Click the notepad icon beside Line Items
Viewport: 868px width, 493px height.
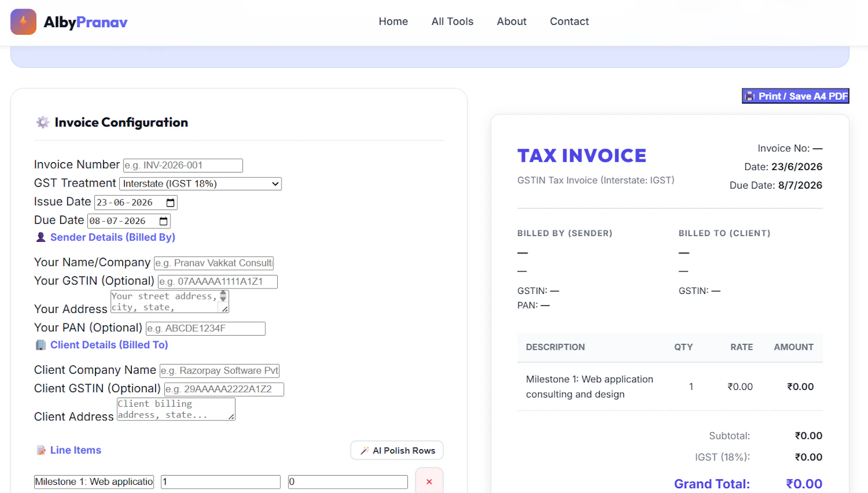click(x=41, y=450)
